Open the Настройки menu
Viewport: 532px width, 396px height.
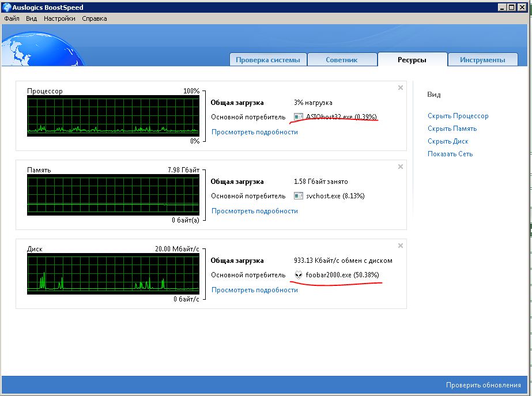click(x=59, y=18)
